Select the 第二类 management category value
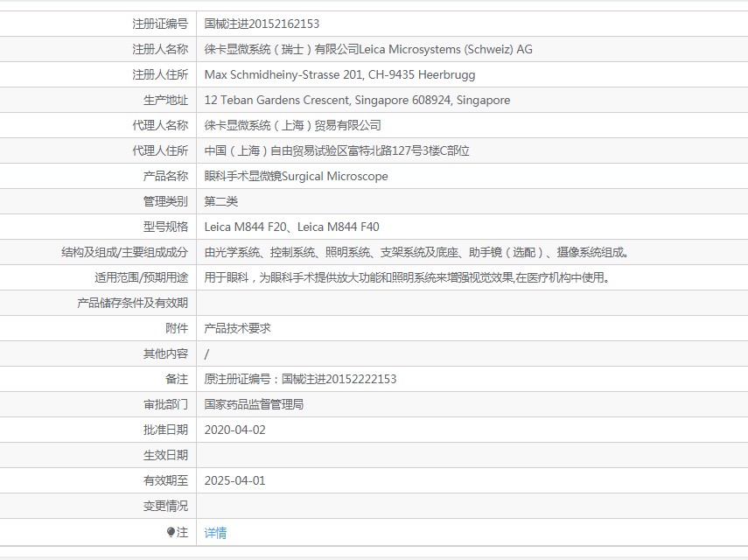 click(220, 201)
